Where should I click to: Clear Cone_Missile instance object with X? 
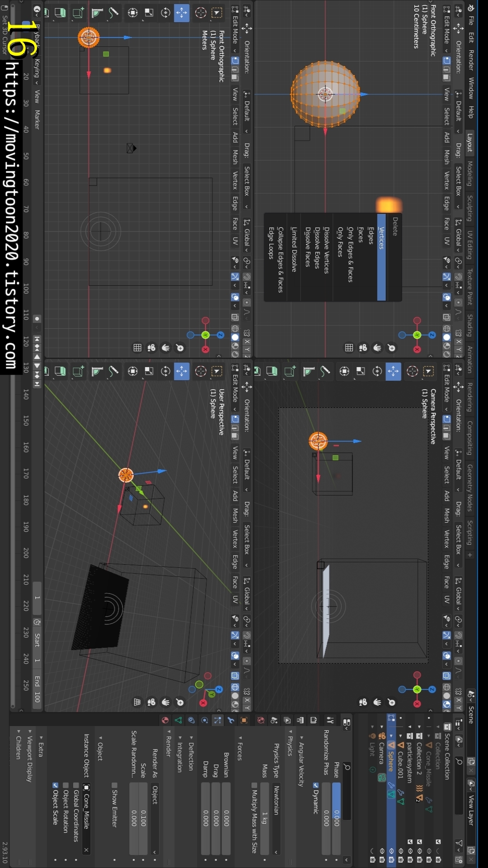[86, 850]
